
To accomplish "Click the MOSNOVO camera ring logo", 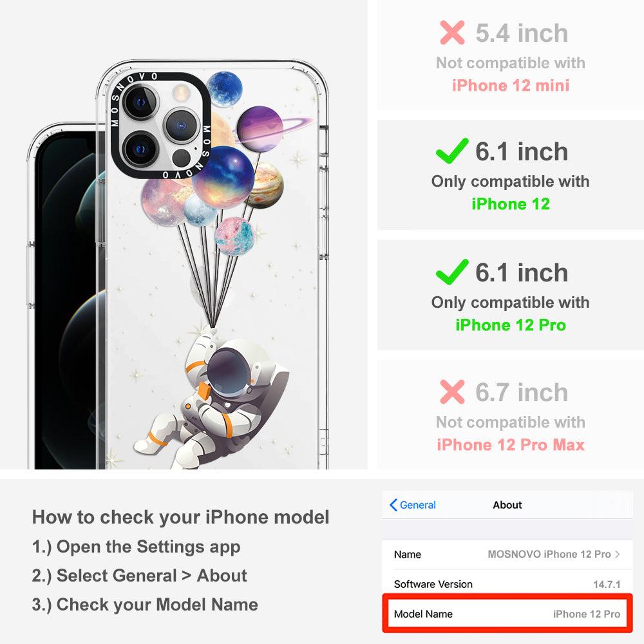I will [160, 126].
